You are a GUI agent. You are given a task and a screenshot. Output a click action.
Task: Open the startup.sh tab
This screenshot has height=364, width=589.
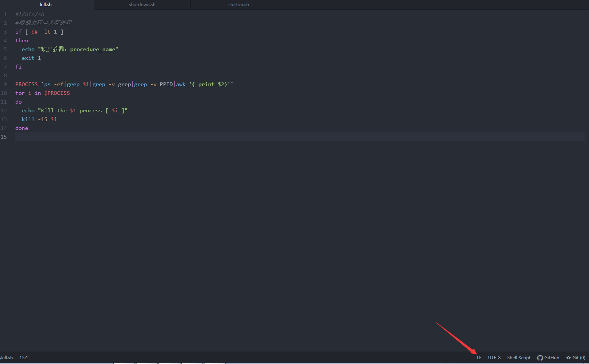(x=238, y=5)
